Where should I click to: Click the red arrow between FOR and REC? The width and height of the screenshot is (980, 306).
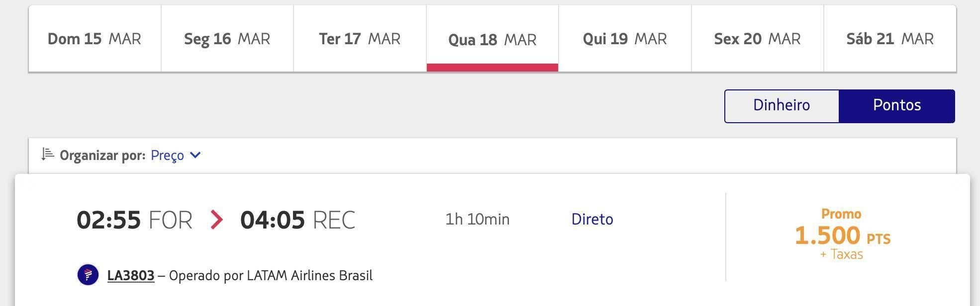216,219
